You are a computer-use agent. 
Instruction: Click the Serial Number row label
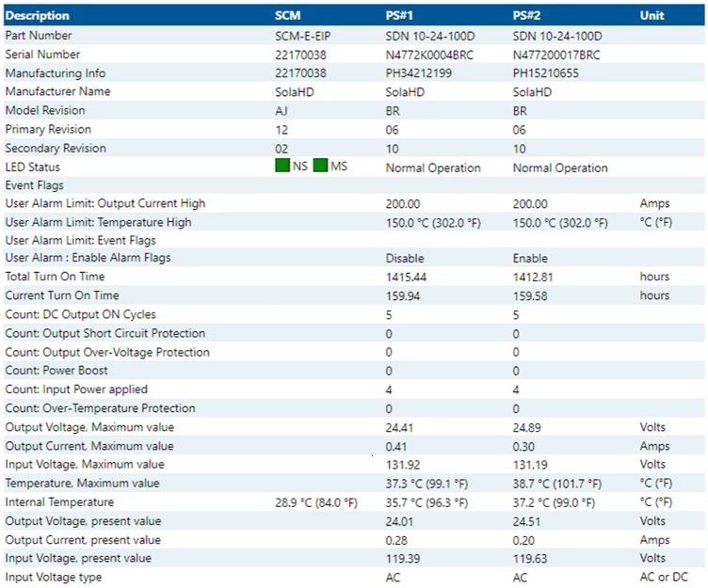pyautogui.click(x=42, y=55)
